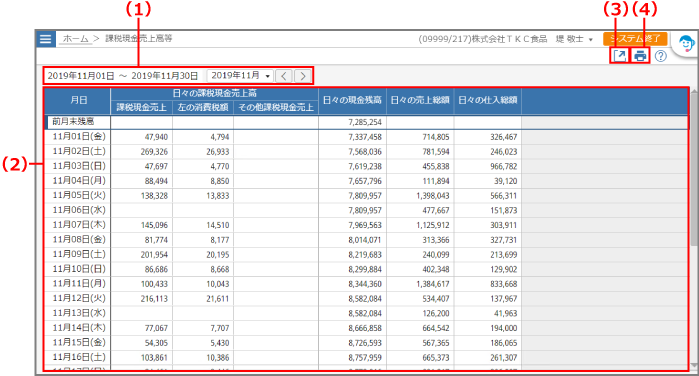The image size is (699, 376).
Task: Click the 課税現金売上高等 breadcrumb text
Action: point(139,38)
